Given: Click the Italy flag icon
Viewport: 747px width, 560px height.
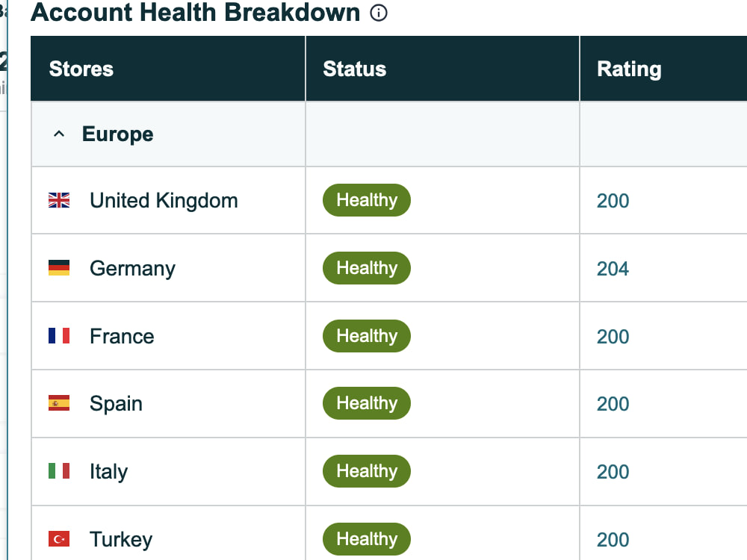Looking at the screenshot, I should tap(59, 471).
